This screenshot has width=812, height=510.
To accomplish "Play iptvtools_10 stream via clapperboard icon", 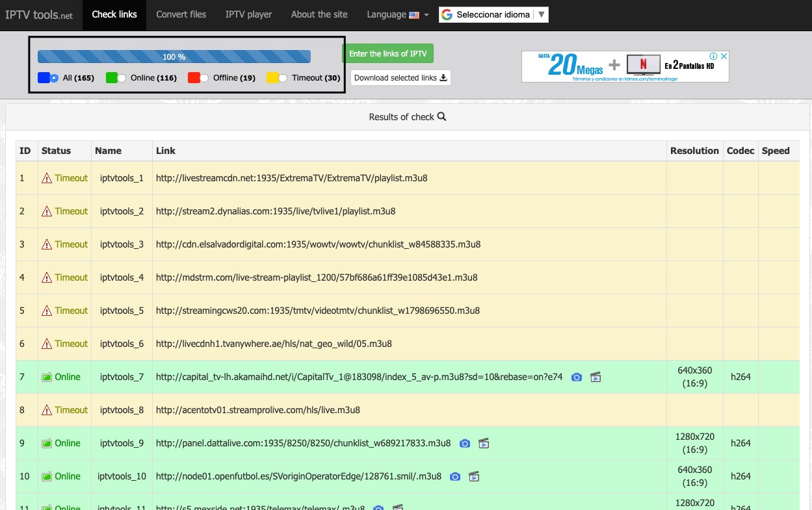I will (x=474, y=477).
